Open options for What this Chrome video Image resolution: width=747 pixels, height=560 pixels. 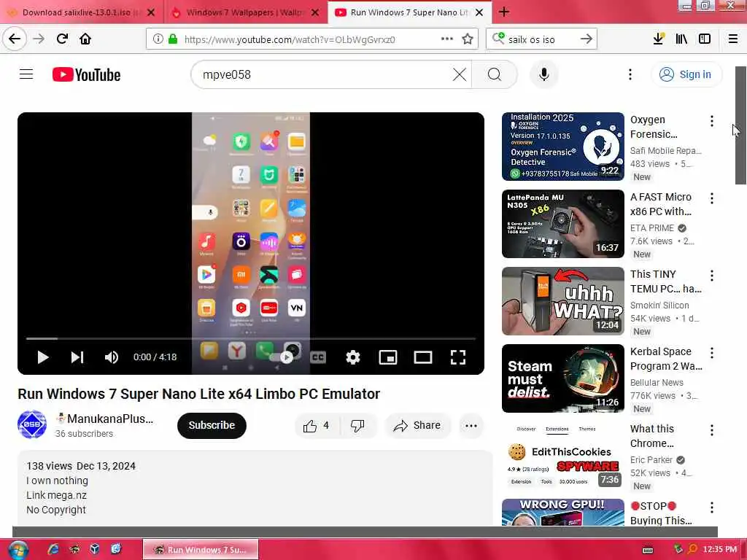(712, 430)
